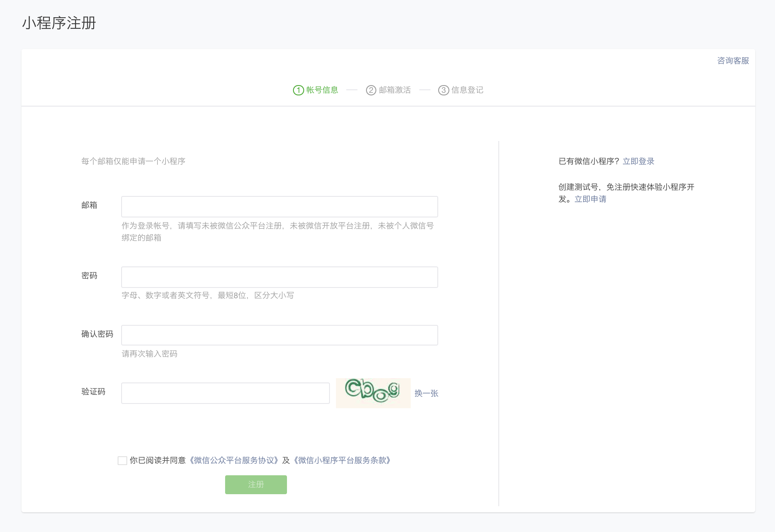Click the 验证码 captcha input box
This screenshot has height=532, width=775.
[225, 393]
